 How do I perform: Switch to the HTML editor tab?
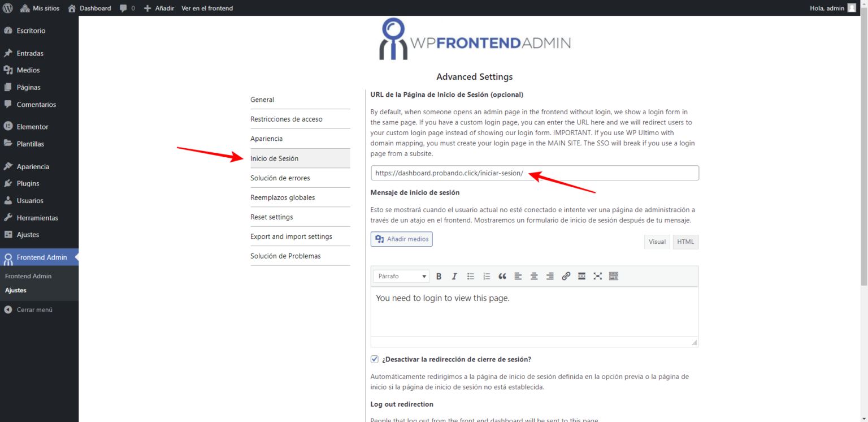(x=685, y=242)
